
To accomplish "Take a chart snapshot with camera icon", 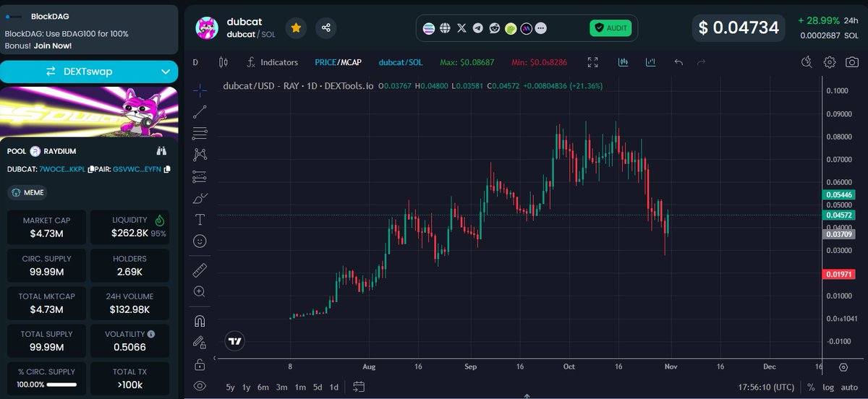I will click(851, 62).
